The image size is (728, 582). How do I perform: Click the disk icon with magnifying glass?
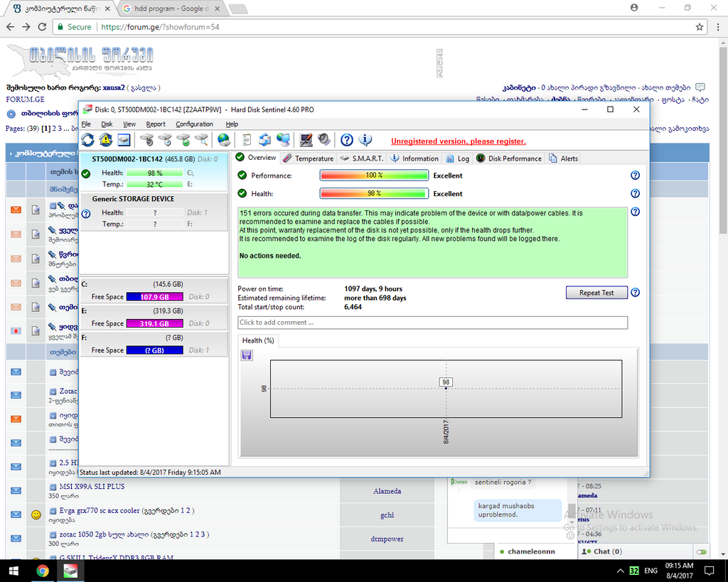[201, 140]
